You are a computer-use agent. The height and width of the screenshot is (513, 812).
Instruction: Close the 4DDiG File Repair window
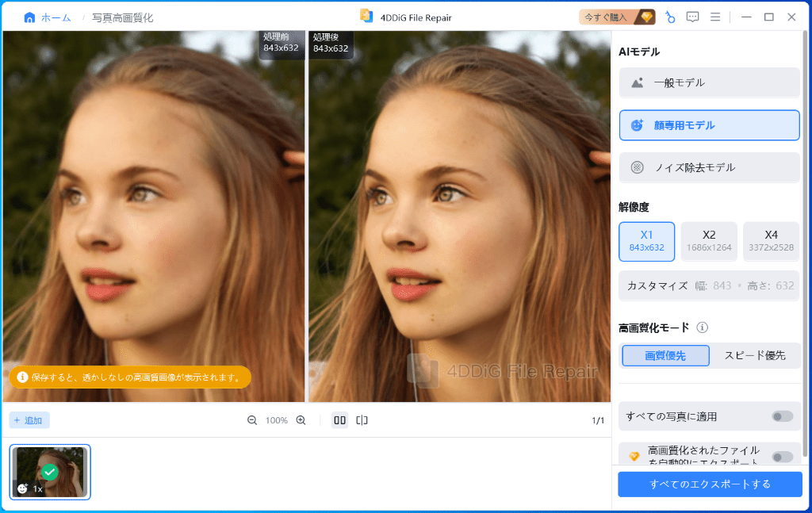[x=792, y=17]
